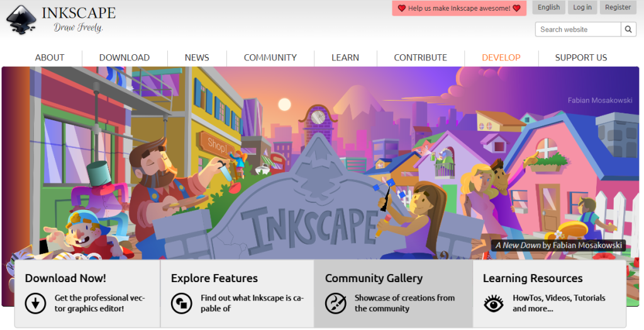Click Fabian Mosakowski credit in sky

(600, 100)
